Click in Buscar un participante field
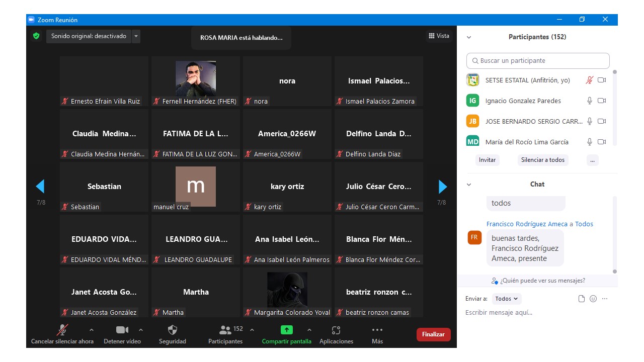Image resolution: width=644 pixels, height=362 pixels. 538,61
